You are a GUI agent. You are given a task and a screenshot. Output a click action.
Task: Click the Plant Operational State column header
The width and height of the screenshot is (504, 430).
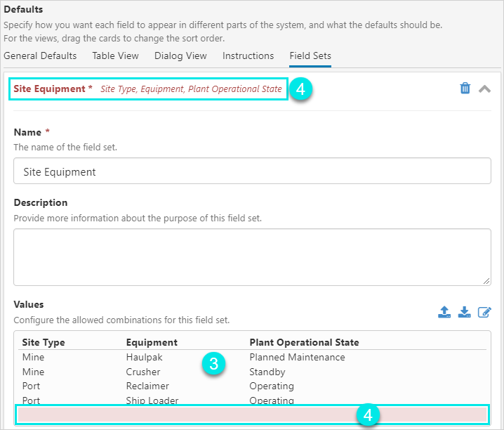[304, 342]
